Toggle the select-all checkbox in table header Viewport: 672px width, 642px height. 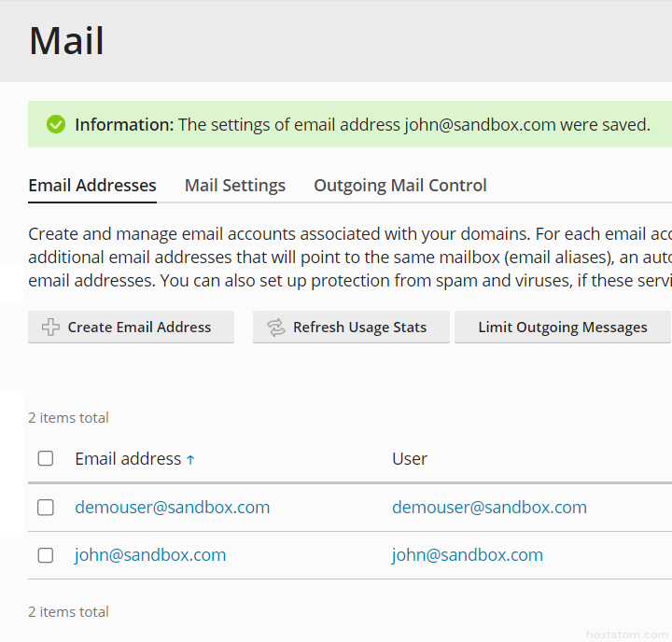[46, 458]
